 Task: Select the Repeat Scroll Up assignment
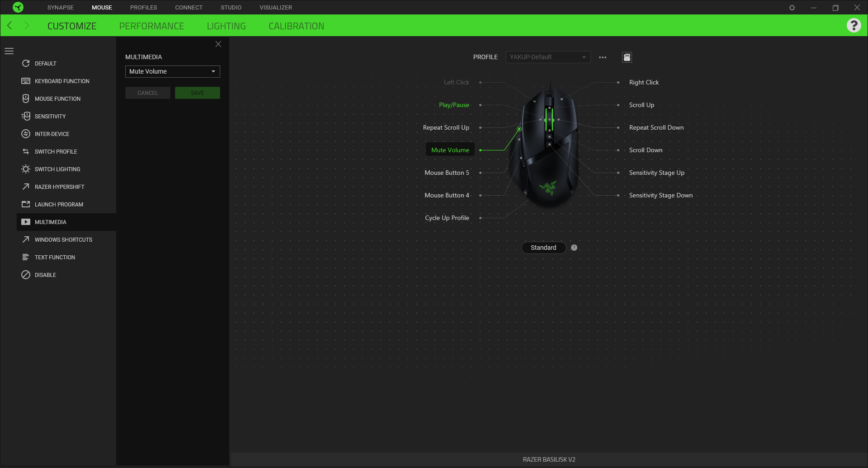tap(446, 127)
